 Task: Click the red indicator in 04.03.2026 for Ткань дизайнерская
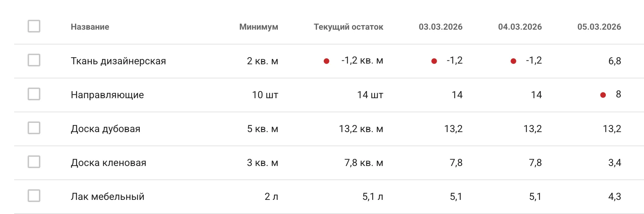pos(513,61)
